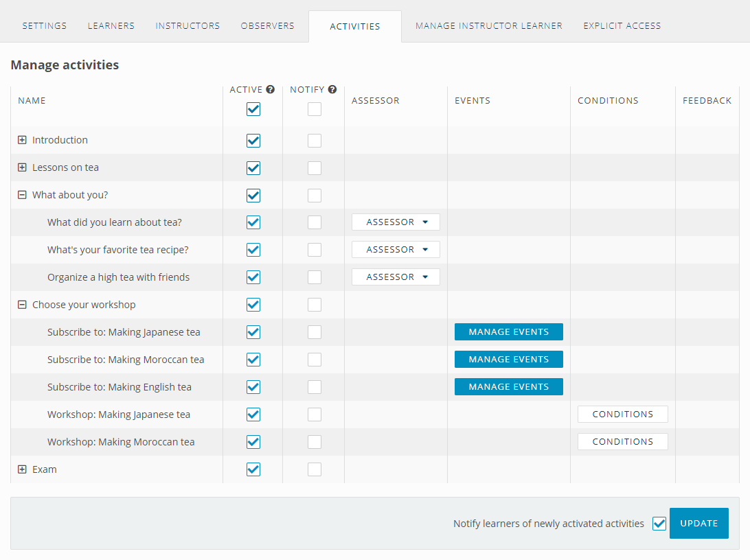Viewport: 750px width, 560px height.
Task: Click the 'Lessons on tea' row name
Action: (x=65, y=167)
